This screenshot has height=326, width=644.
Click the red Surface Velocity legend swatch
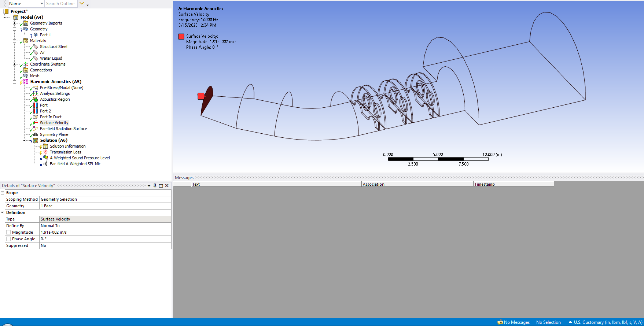point(181,36)
